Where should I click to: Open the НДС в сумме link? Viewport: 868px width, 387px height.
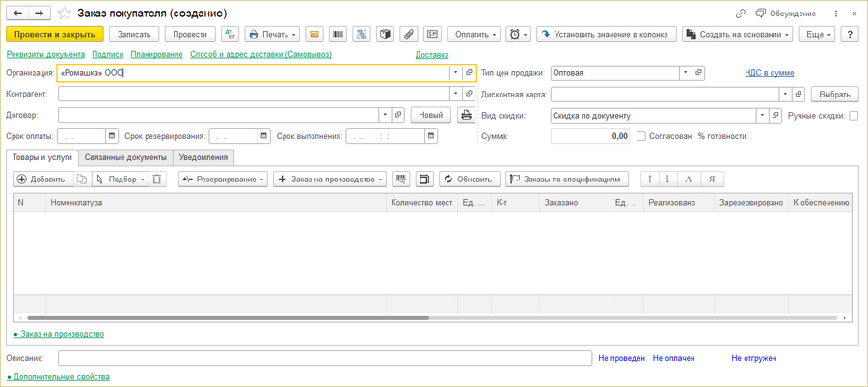coord(769,73)
